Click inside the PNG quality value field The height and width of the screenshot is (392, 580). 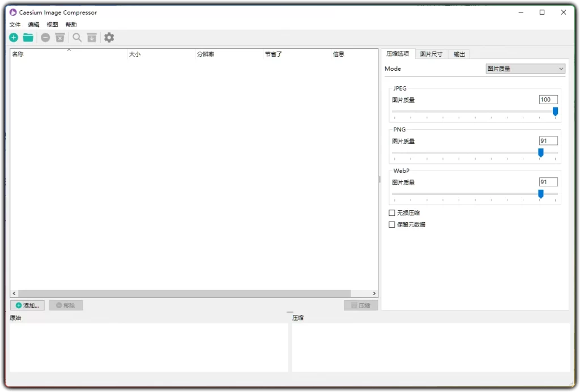[x=547, y=140]
